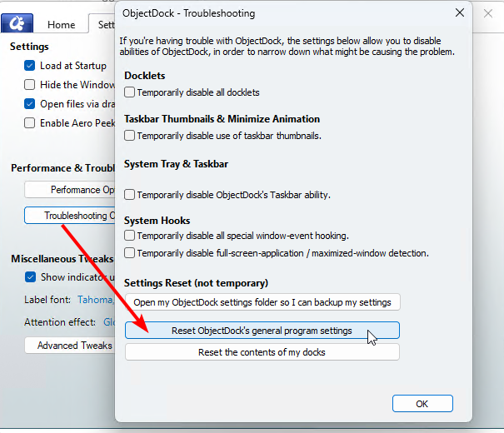This screenshot has width=504, height=433.
Task: Toggle the Hide the Window checkbox
Action: click(30, 85)
